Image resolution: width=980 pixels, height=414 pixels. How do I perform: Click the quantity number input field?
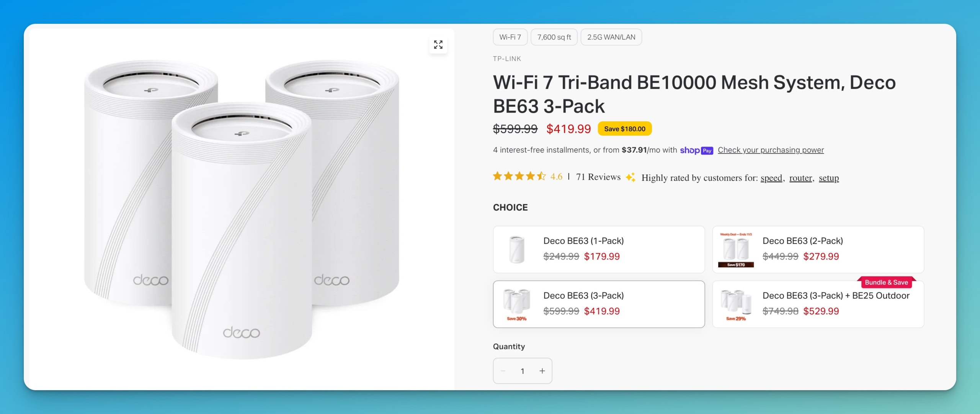point(522,371)
